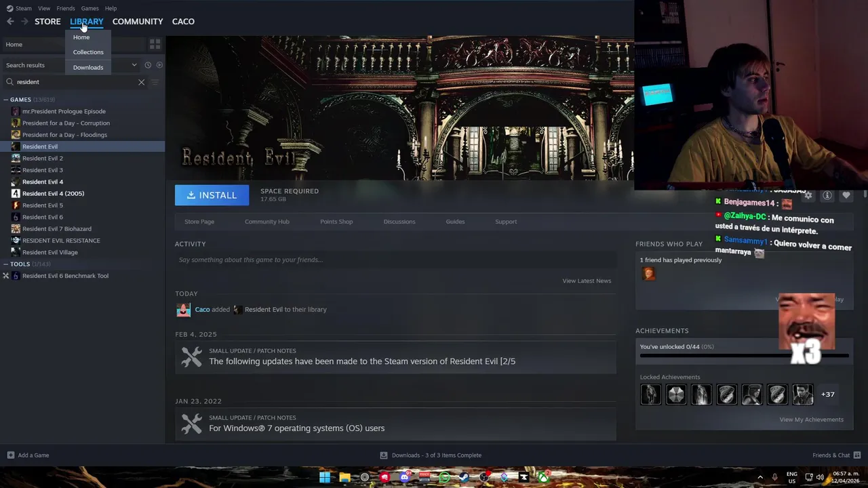Open the Games menu
This screenshot has height=488, width=868.
coord(90,8)
